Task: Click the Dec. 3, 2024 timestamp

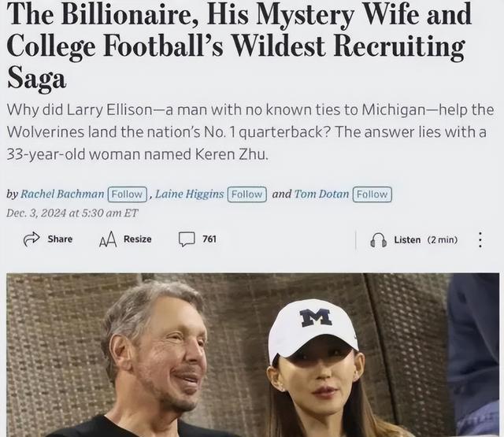Action: coord(72,213)
